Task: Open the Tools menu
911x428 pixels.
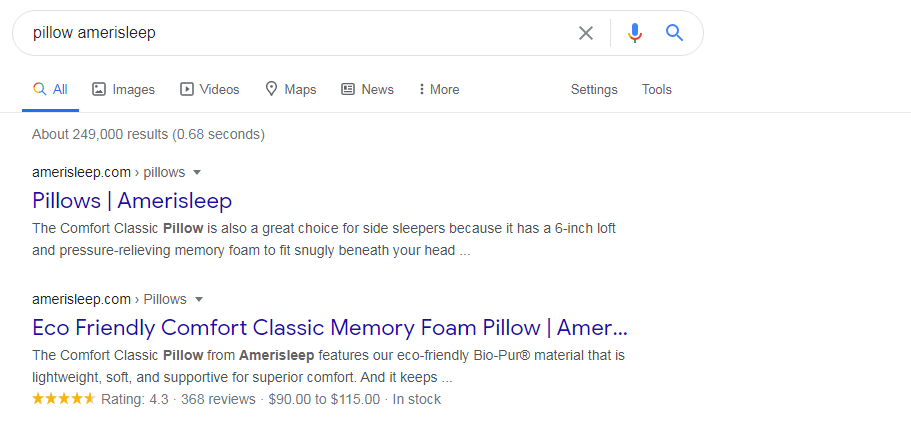Action: pyautogui.click(x=657, y=89)
